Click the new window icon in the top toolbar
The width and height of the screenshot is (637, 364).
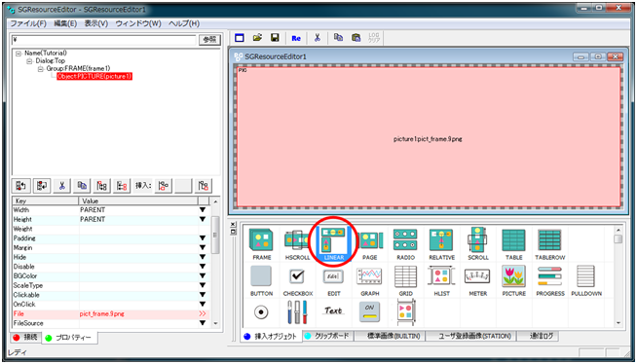[x=240, y=38]
